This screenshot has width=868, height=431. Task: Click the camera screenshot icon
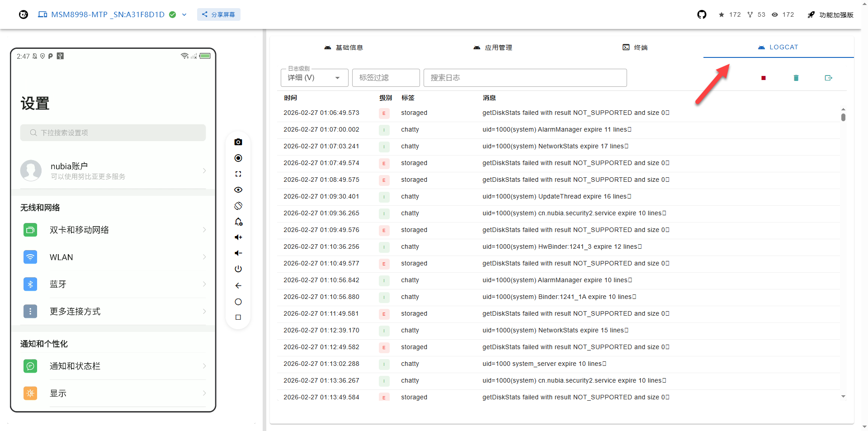pos(238,142)
